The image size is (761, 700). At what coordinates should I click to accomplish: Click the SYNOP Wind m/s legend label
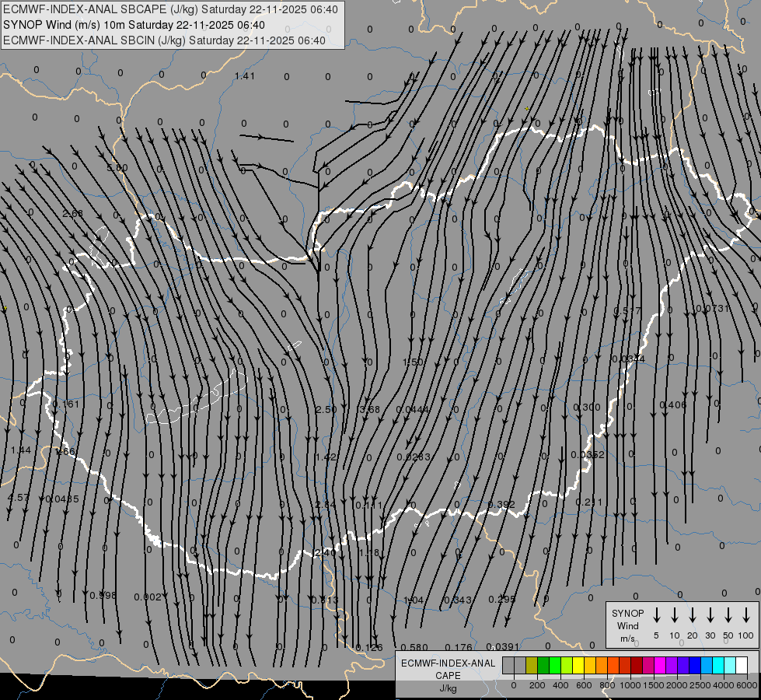[x=627, y=625]
